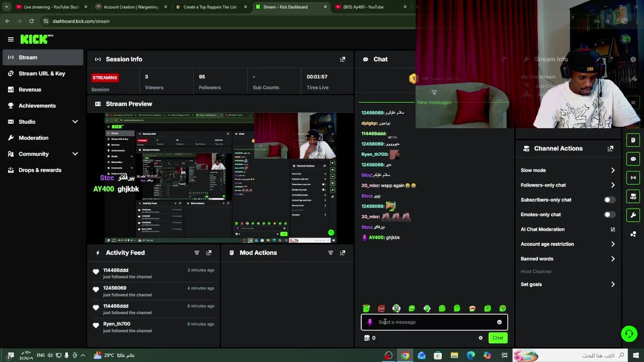Toggle Emotes-only chat switch
The image size is (644, 362).
pyautogui.click(x=609, y=215)
